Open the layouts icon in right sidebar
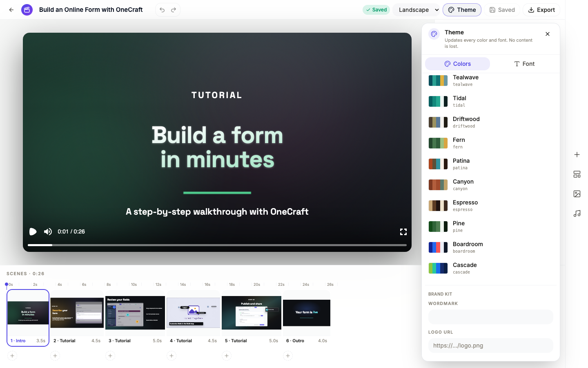 [577, 174]
